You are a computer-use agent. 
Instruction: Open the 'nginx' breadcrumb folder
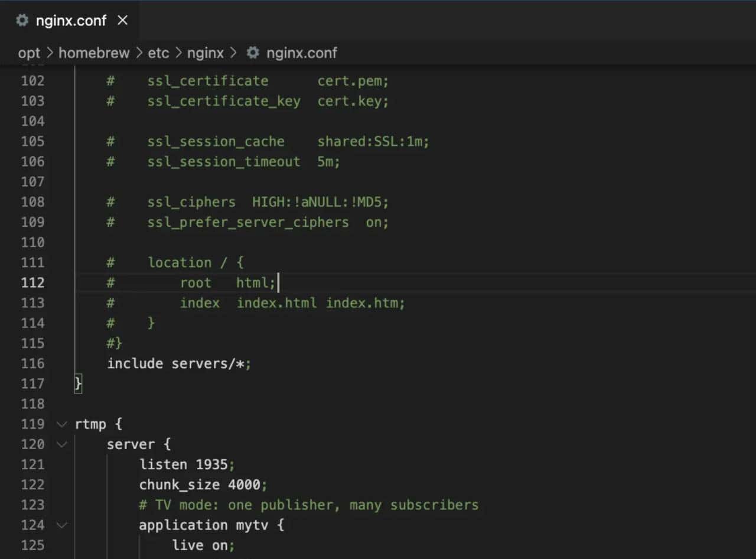206,53
